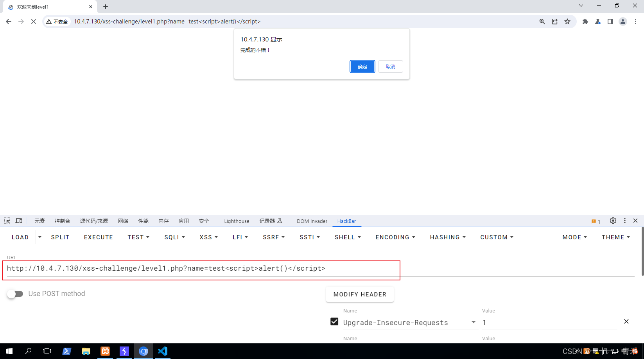Open the Windows Start menu

coord(9,351)
